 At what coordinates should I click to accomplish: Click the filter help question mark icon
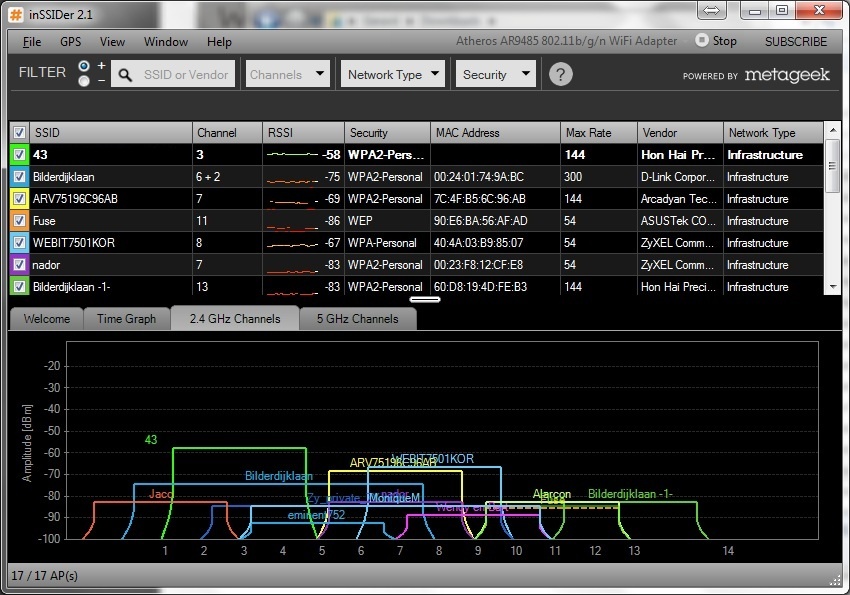point(561,74)
